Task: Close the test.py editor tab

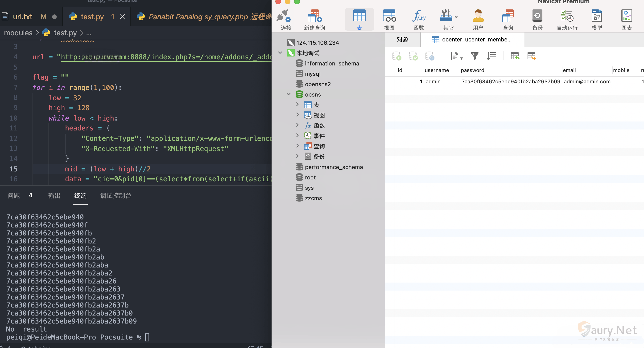Action: (122, 17)
